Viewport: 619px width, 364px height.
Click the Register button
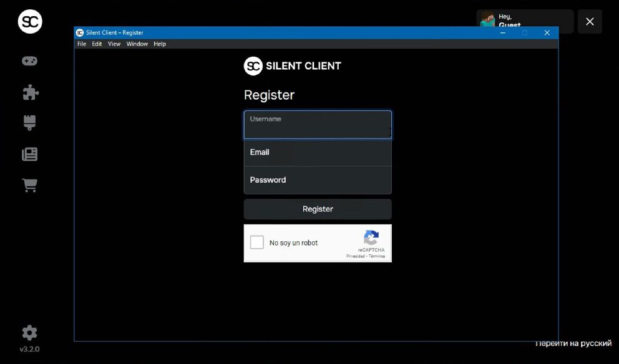(x=318, y=209)
